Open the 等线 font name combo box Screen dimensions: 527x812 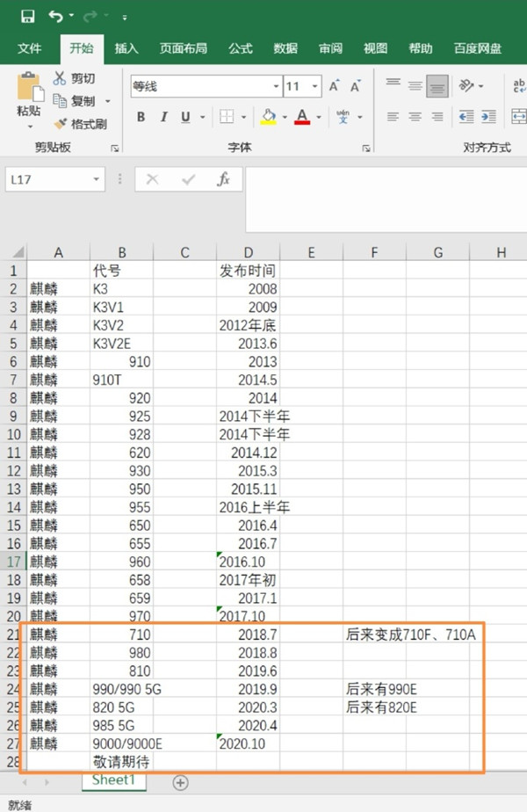point(206,86)
